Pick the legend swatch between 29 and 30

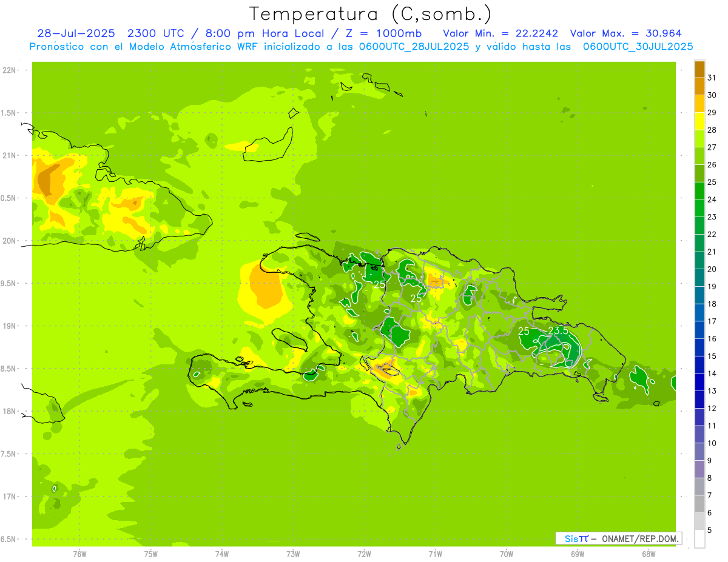pos(699,104)
